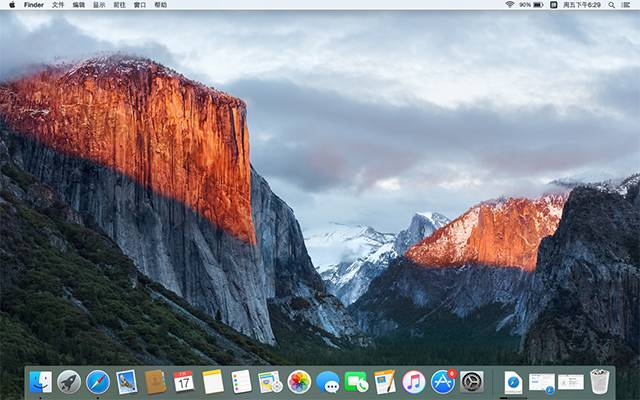
Task: Open the Apple menu
Action: pyautogui.click(x=12, y=5)
